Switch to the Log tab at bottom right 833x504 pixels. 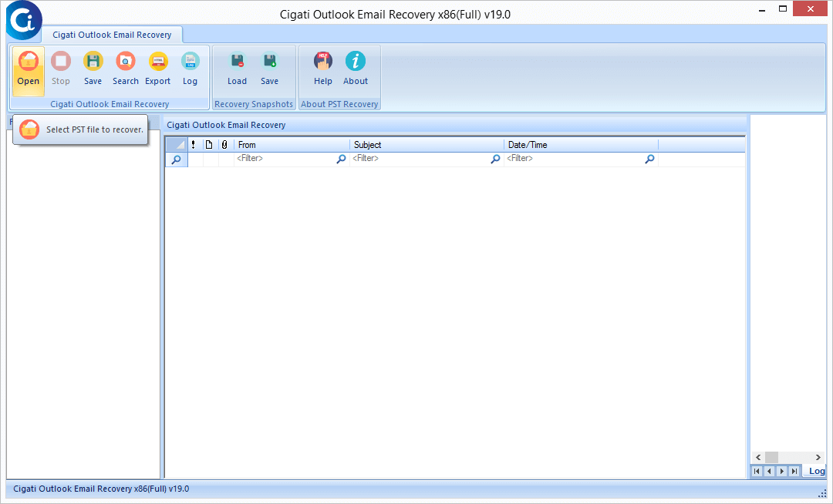[x=816, y=471]
